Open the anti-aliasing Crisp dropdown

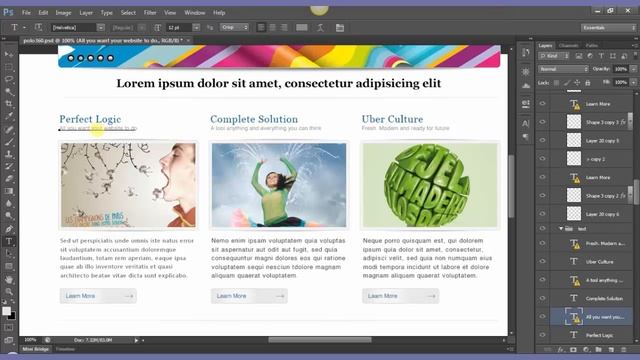[x=234, y=27]
